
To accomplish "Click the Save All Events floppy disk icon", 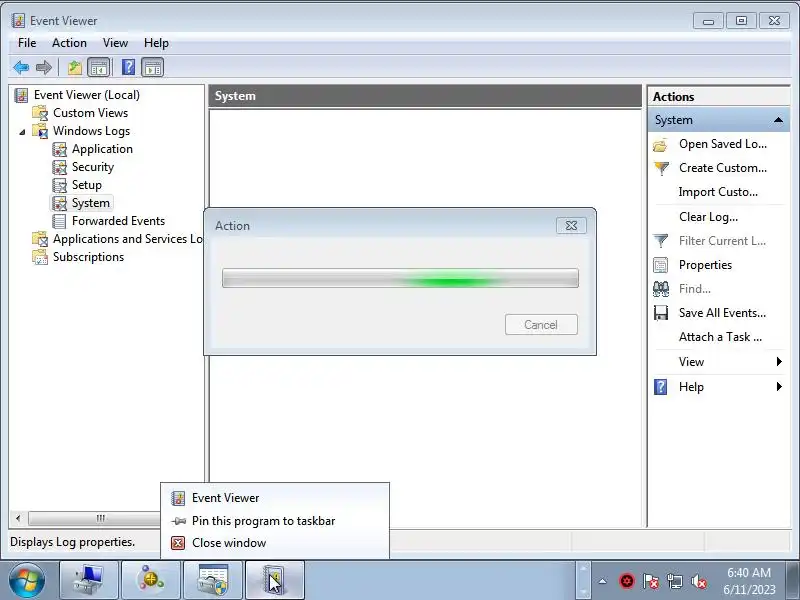I will [x=661, y=313].
